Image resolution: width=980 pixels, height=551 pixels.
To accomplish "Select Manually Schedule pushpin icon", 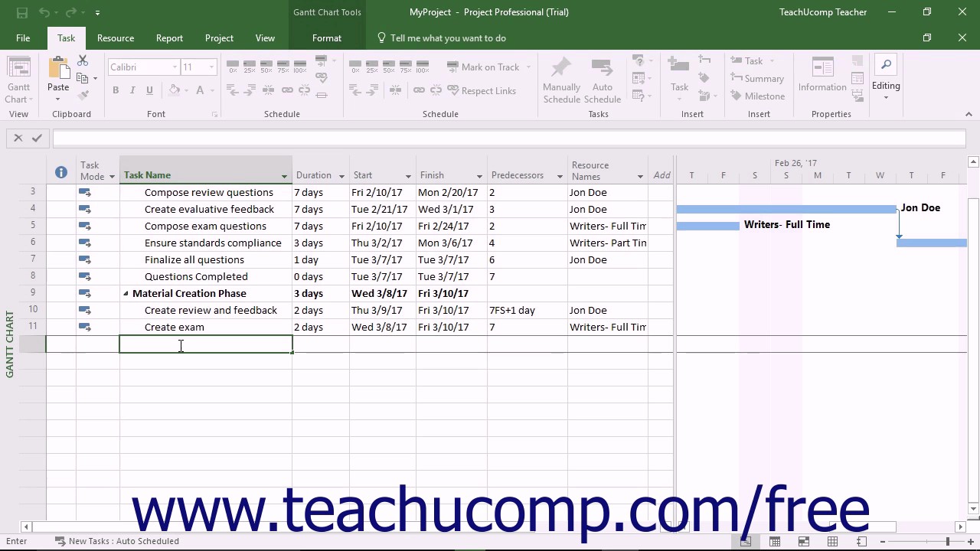I will pyautogui.click(x=561, y=68).
